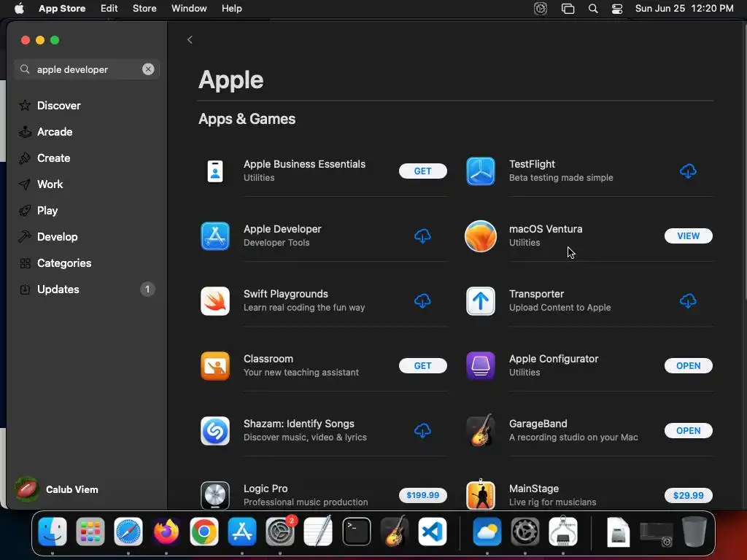Viewport: 747px width, 560px height.
Task: Go to Discover in sidebar
Action: point(86,105)
